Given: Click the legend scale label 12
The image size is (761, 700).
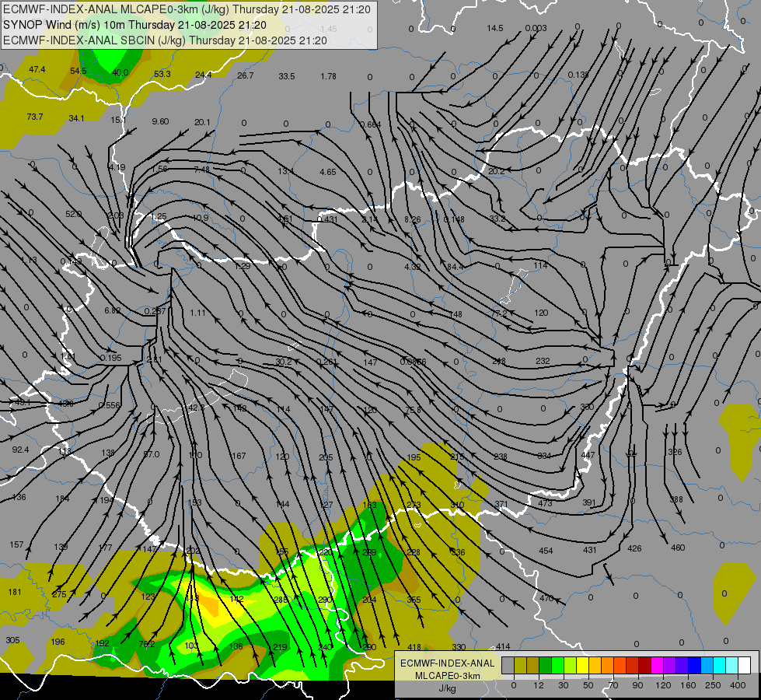Looking at the screenshot, I should point(538,685).
